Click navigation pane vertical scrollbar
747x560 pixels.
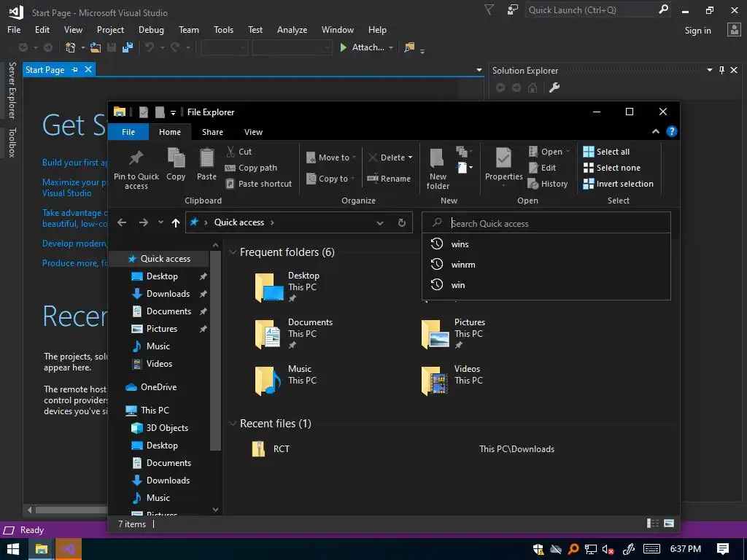point(215,350)
